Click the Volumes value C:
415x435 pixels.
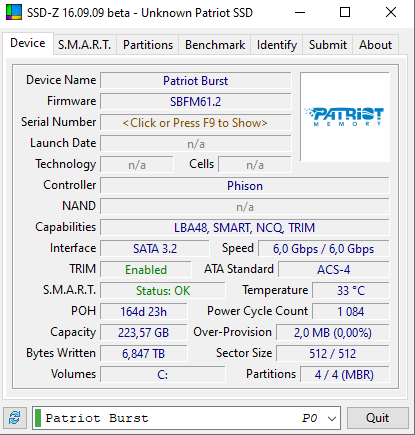163,375
